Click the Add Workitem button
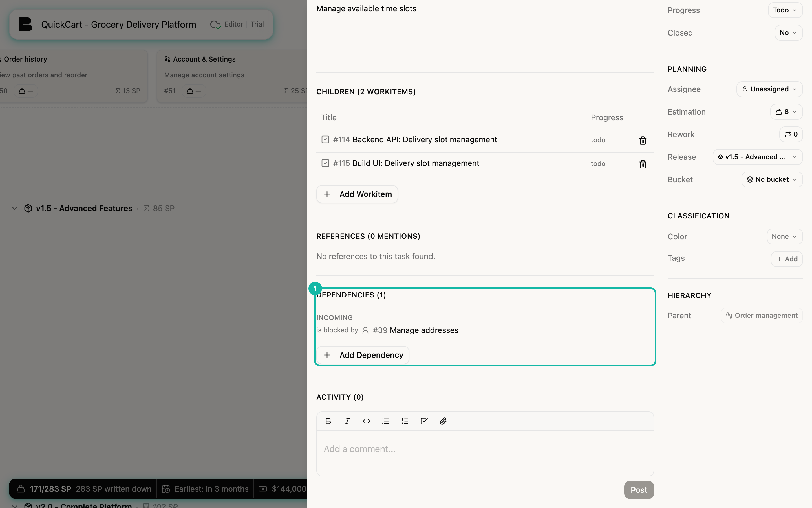812x508 pixels. (x=357, y=194)
